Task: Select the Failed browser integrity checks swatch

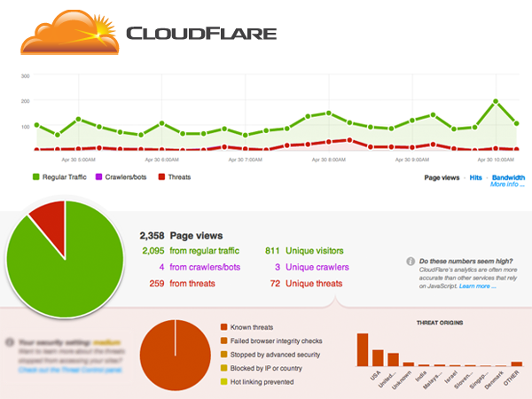Action: point(223,340)
